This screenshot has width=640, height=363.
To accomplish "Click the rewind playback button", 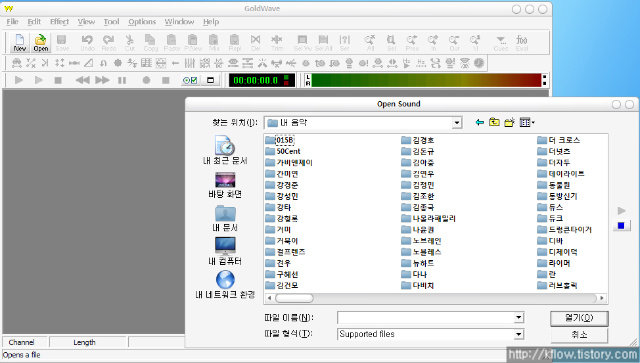I will 82,80.
